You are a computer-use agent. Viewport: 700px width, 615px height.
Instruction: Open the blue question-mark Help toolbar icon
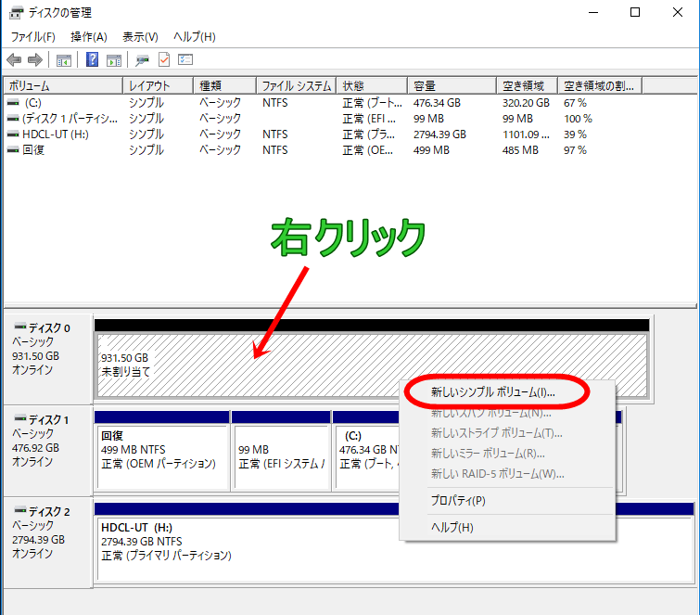pos(92,59)
